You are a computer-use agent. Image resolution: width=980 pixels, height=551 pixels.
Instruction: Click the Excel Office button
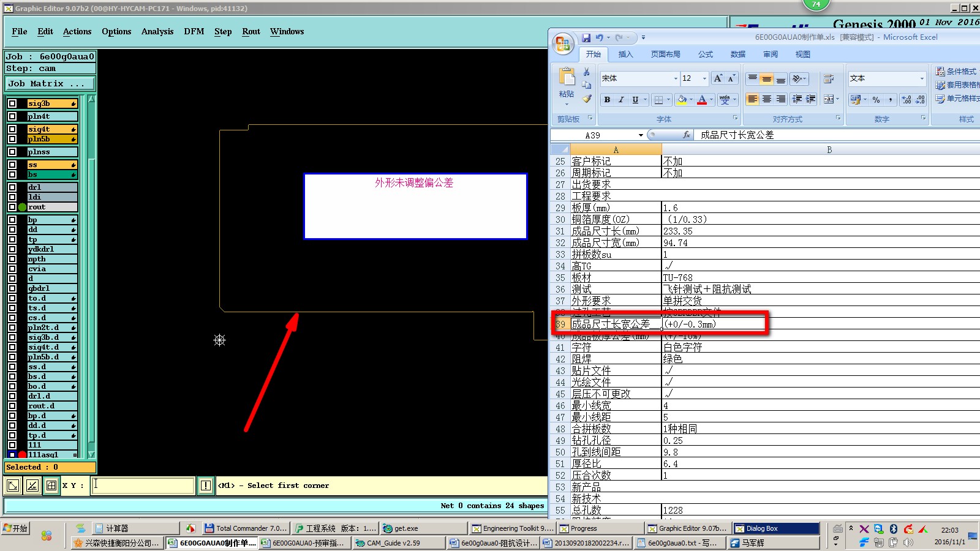[x=563, y=44]
